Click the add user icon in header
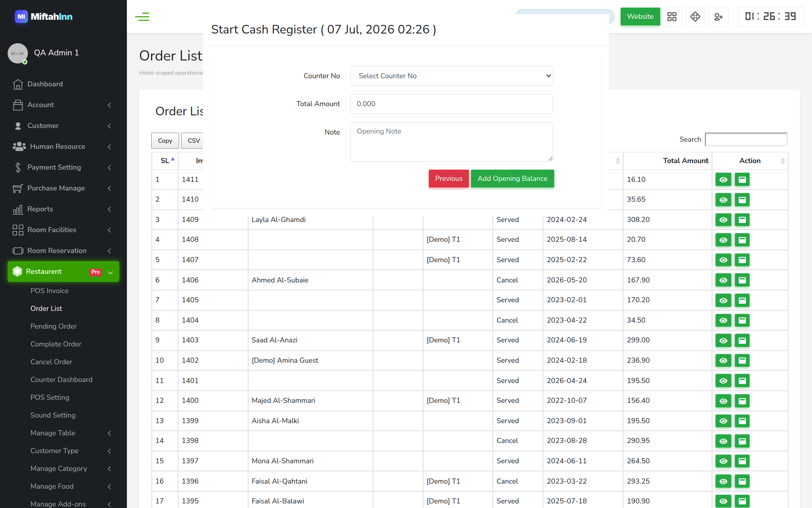This screenshot has height=508, width=812. pyautogui.click(x=718, y=17)
